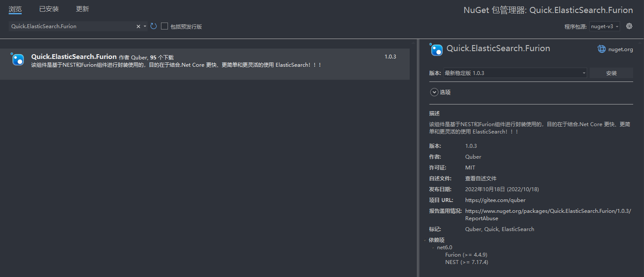This screenshot has height=277, width=644.
Task: Enable the 包括预发行版 checkbox
Action: click(164, 26)
